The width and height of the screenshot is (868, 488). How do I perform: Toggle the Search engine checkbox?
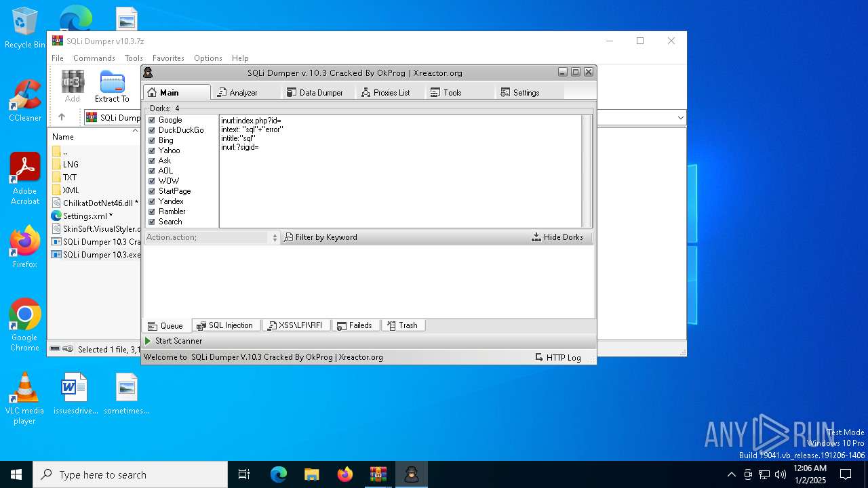(152, 222)
